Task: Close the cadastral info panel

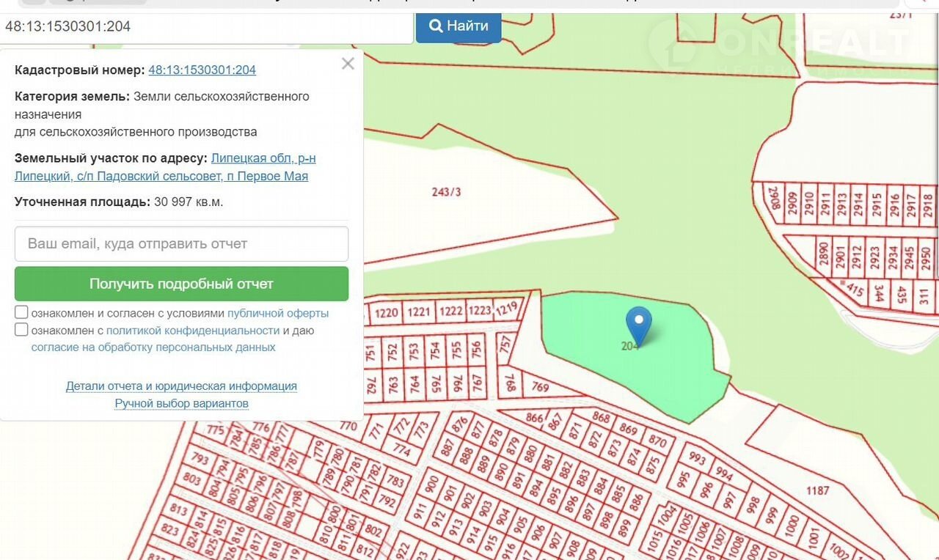Action: point(348,64)
